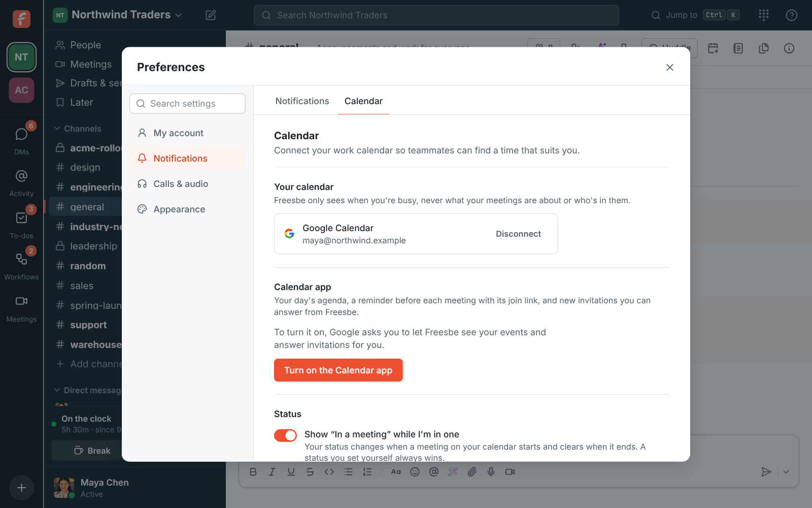The width and height of the screenshot is (812, 508).
Task: Switch to the Notifications tab
Action: tap(302, 101)
